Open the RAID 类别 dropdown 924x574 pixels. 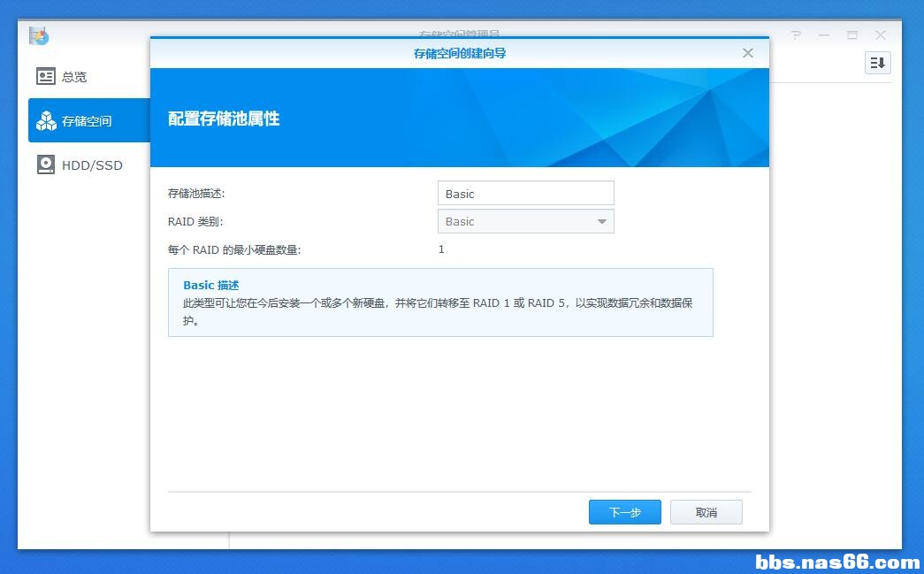click(x=525, y=222)
